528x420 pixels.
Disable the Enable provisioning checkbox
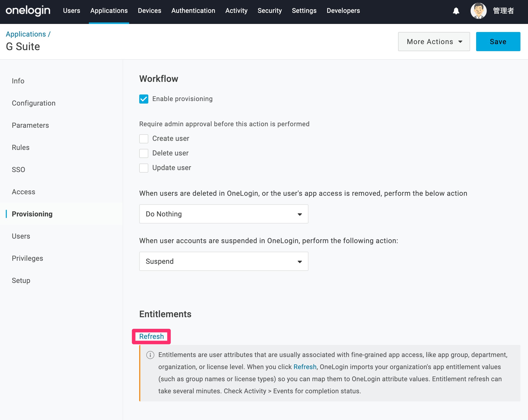click(144, 99)
